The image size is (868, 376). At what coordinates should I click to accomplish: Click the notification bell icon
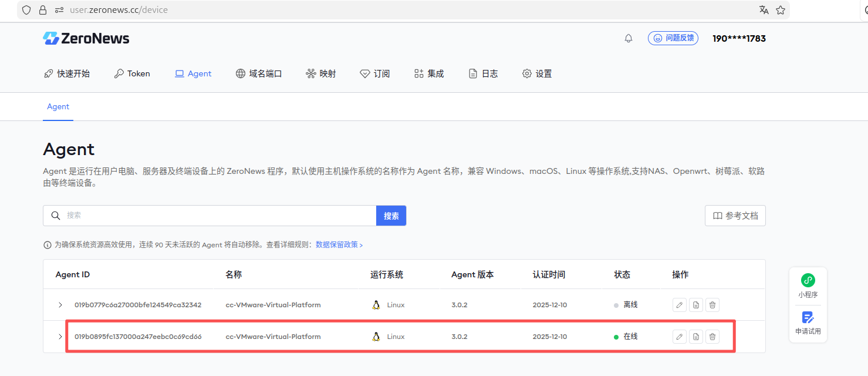pos(629,38)
